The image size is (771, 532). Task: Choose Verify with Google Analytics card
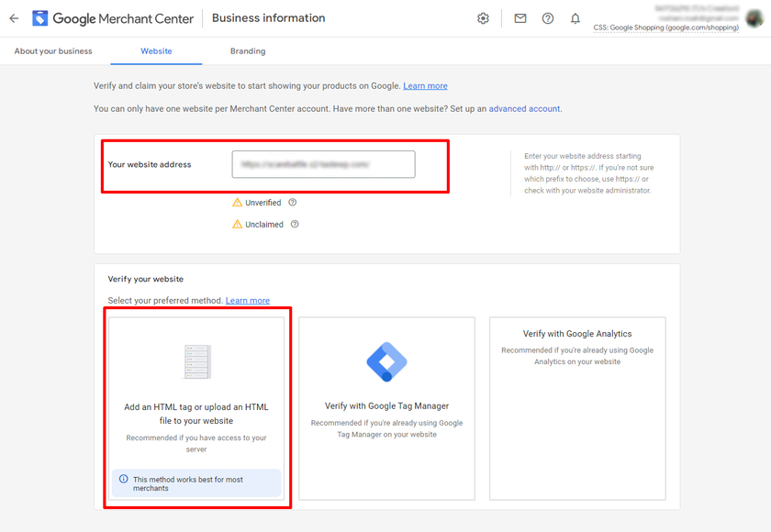coord(577,409)
